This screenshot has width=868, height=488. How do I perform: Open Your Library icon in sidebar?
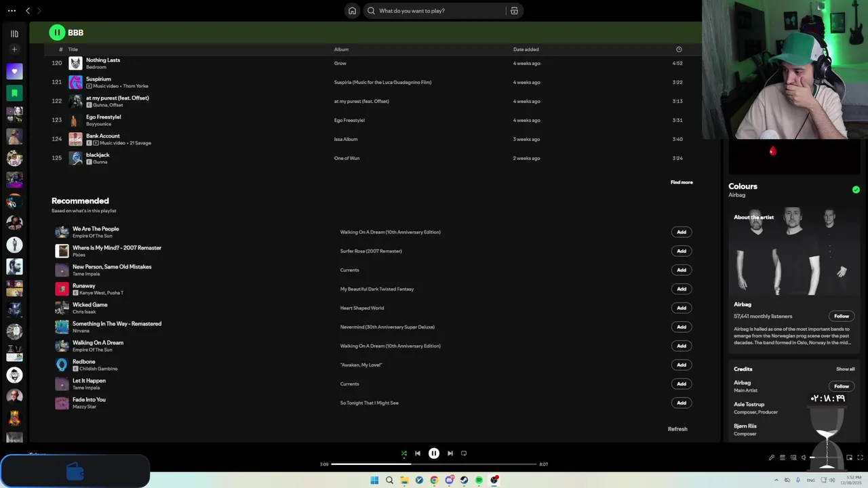(14, 33)
